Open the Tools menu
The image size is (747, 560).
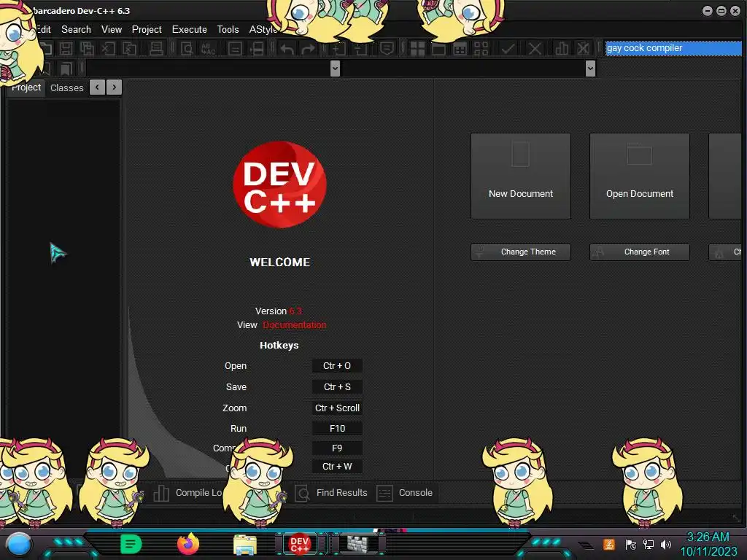pyautogui.click(x=228, y=29)
